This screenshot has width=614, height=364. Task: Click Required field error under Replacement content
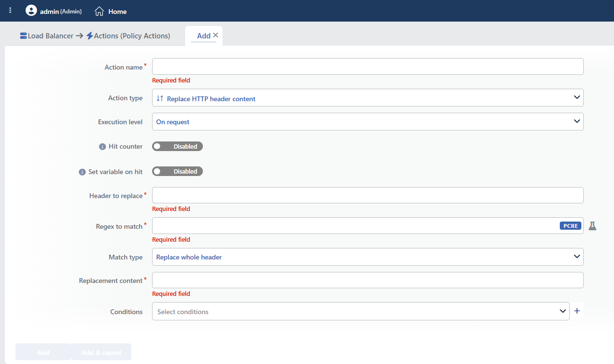coord(171,294)
